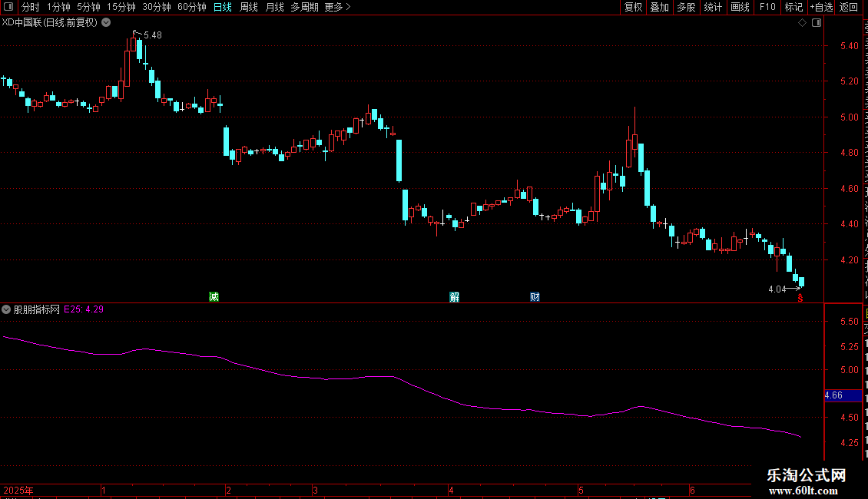The image size is (868, 499).
Task: Click the 叠加 overlay button
Action: [x=659, y=7]
